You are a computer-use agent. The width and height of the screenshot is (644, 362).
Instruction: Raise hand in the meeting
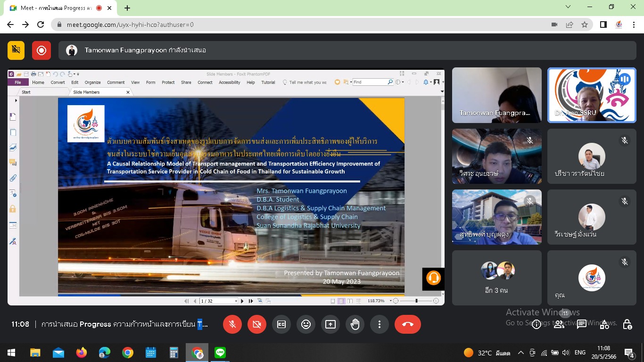355,324
